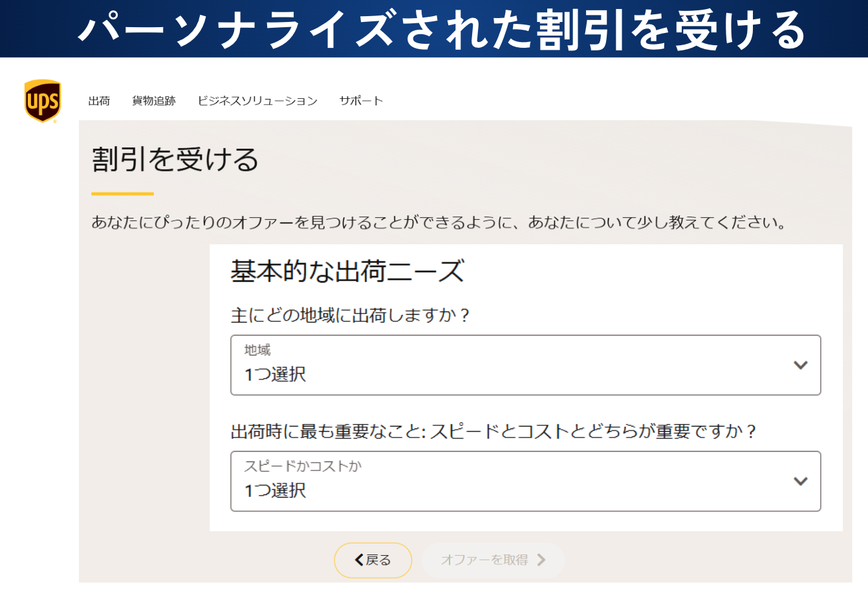Click the 地域 combo box field

pos(511,365)
